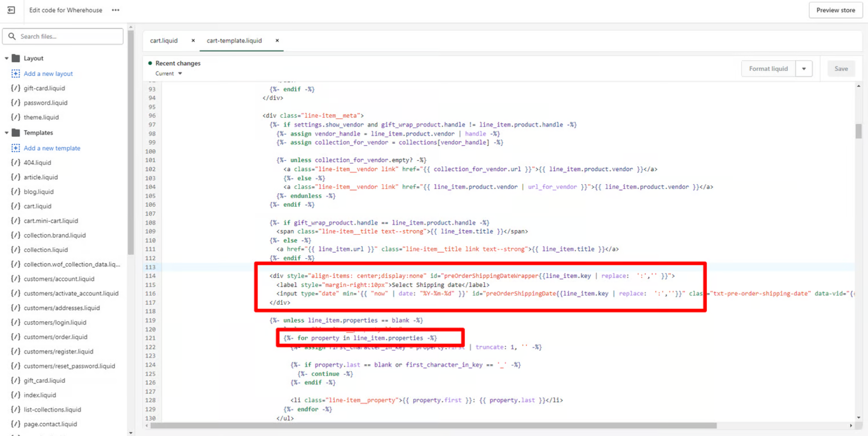Click the search magnifier icon
This screenshot has height=436, width=868.
pos(12,36)
